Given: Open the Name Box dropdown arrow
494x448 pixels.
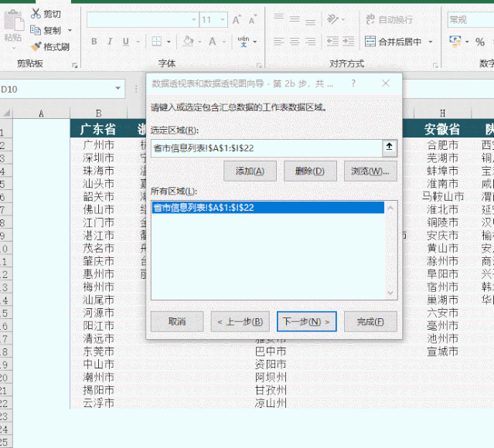Looking at the screenshot, I should click(x=118, y=89).
